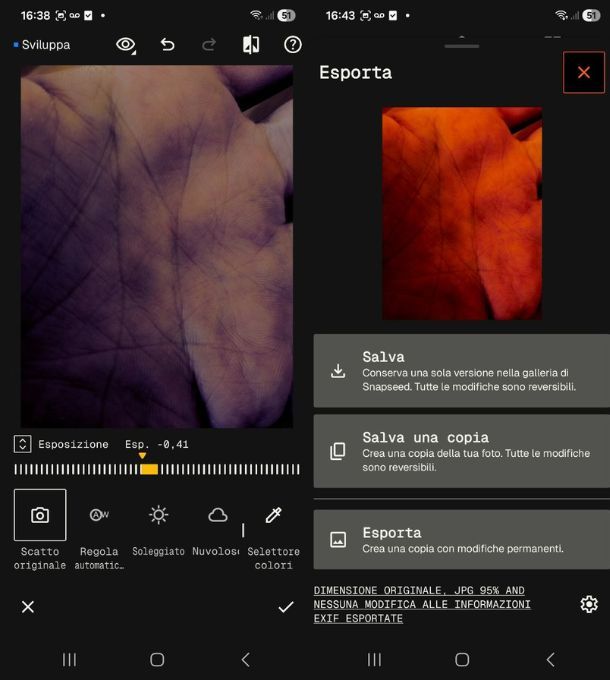Activate the Selettore colori eyedropper
Image resolution: width=610 pixels, height=680 pixels.
(x=274, y=530)
